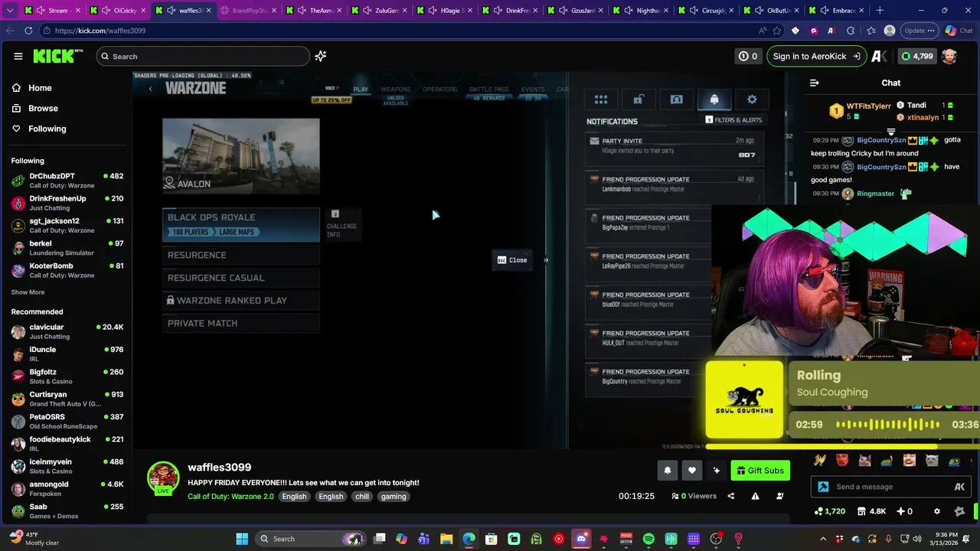Click the sparkle button beside Gift Subs
This screenshot has height=551, width=980.
point(717,471)
